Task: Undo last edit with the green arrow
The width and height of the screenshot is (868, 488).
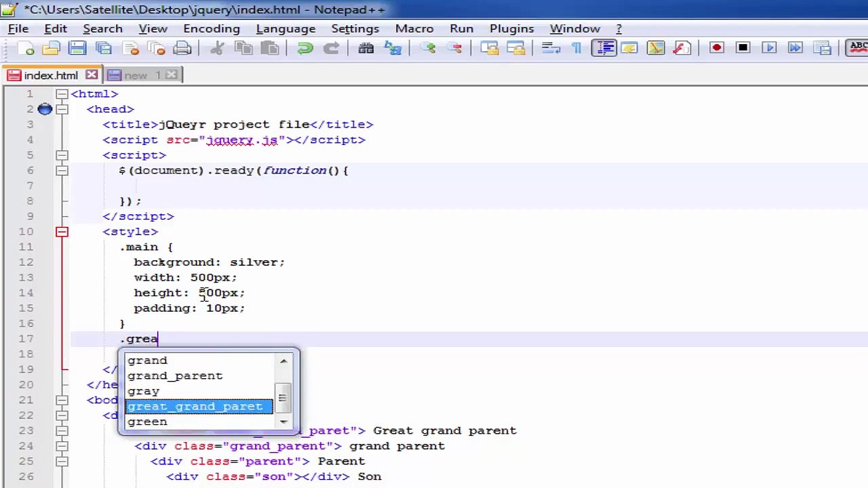Action: point(304,48)
